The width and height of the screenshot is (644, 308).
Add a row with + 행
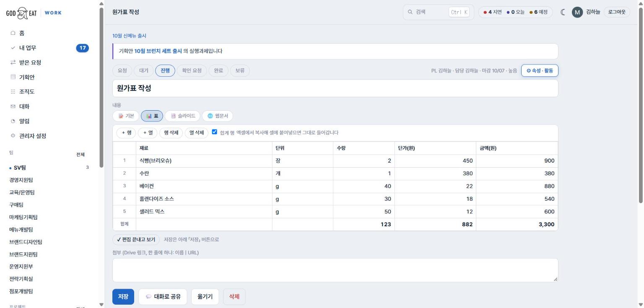tap(126, 133)
